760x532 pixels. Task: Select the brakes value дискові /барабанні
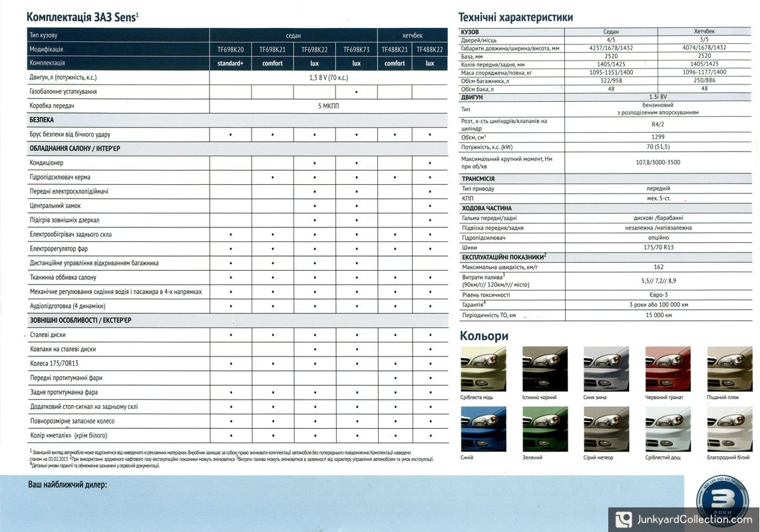[658, 218]
